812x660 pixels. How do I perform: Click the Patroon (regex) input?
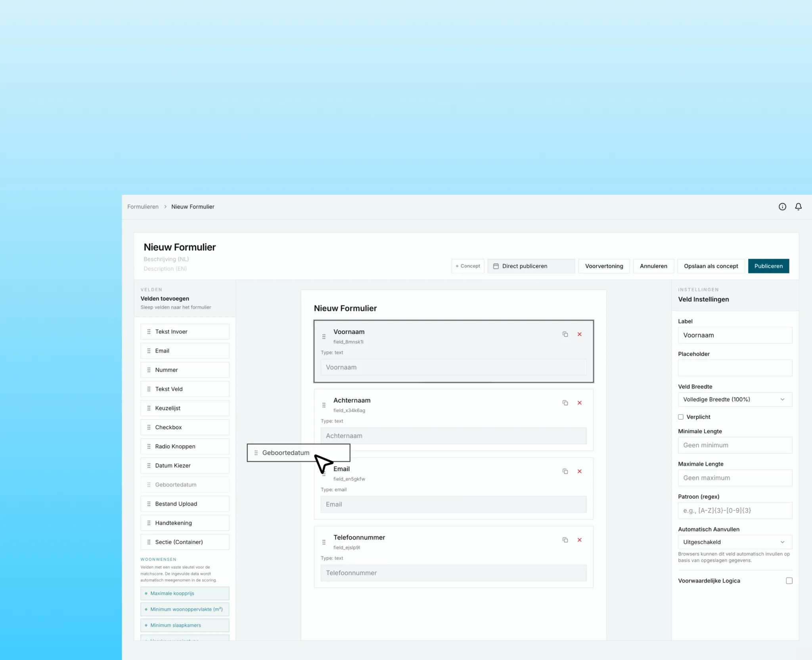pos(735,510)
